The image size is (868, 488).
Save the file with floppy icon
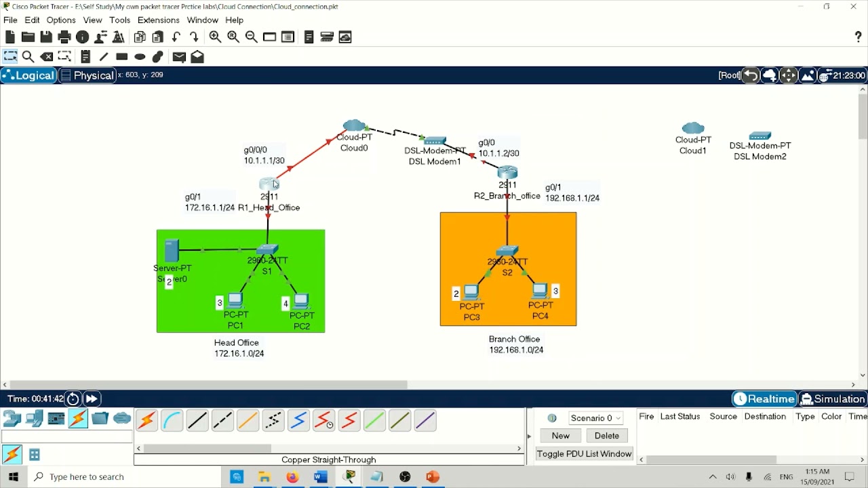(x=46, y=37)
